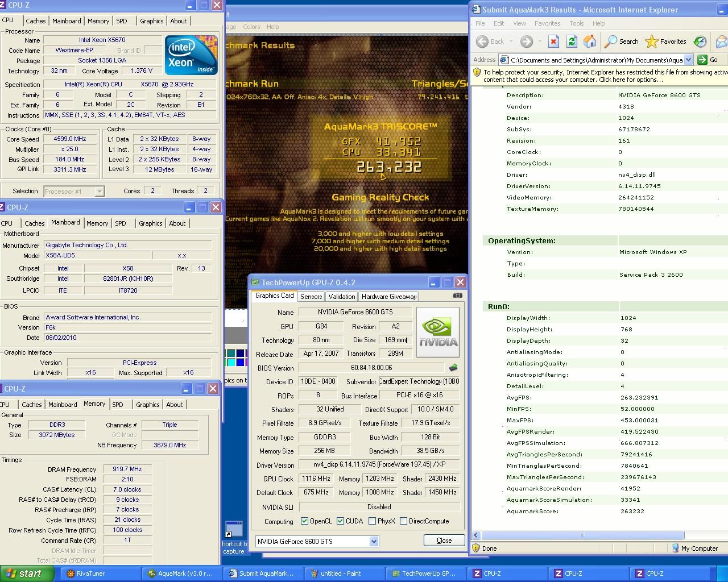This screenshot has height=582, width=728.
Task: Pick the teal color in Paint palette
Action: click(x=231, y=354)
